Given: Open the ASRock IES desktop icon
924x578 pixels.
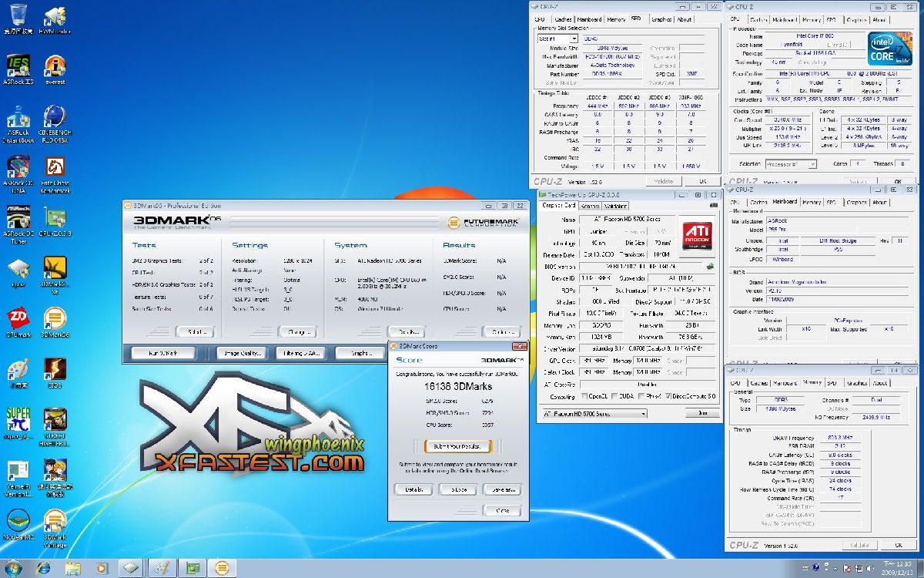Looking at the screenshot, I should (18, 69).
